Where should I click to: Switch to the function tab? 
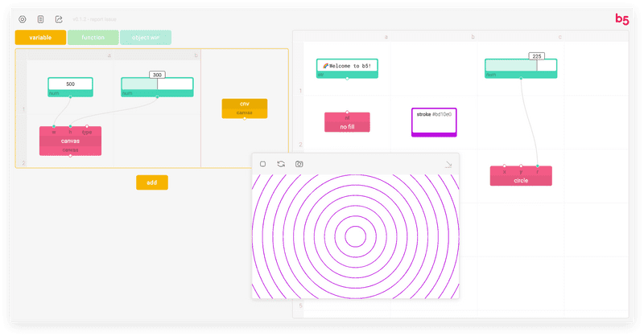93,37
